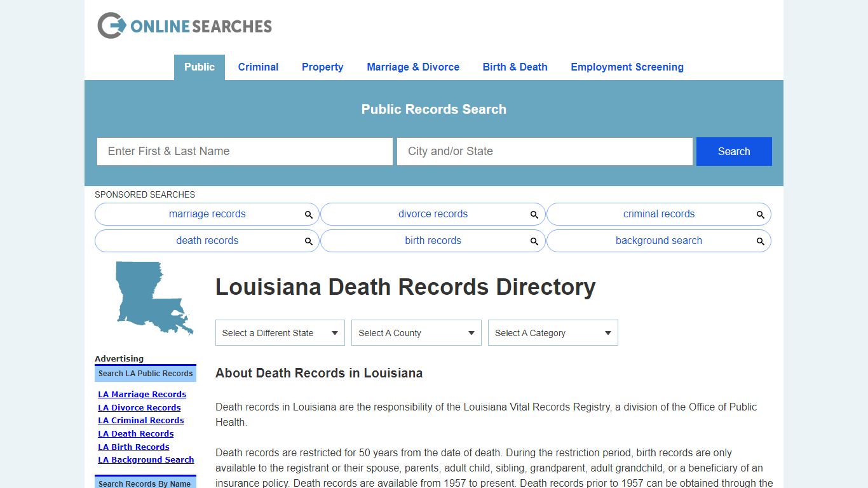Open Employment Screening tab

(x=627, y=67)
